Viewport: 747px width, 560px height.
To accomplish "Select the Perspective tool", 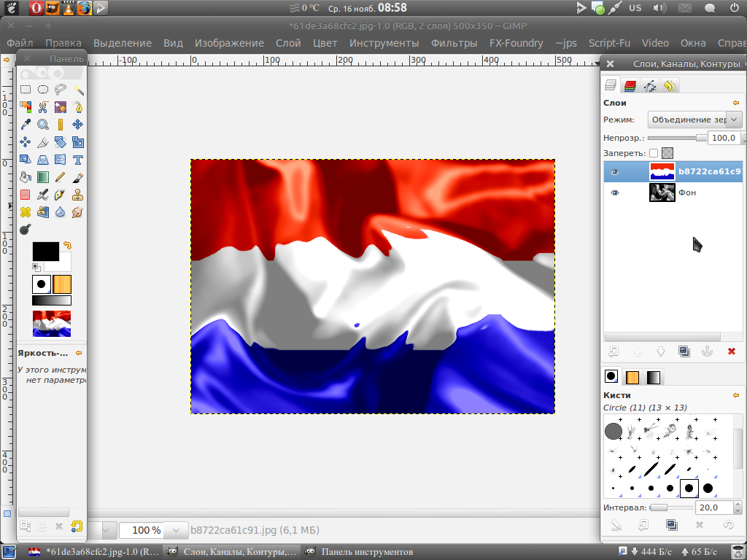I will (x=43, y=160).
